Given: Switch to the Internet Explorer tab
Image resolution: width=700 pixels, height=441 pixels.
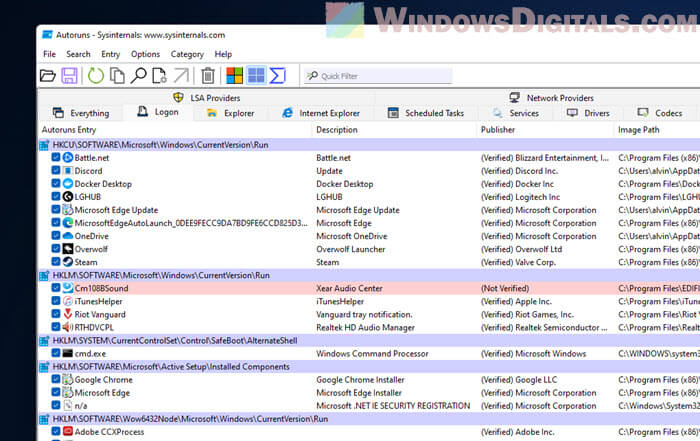Looking at the screenshot, I should [x=321, y=113].
